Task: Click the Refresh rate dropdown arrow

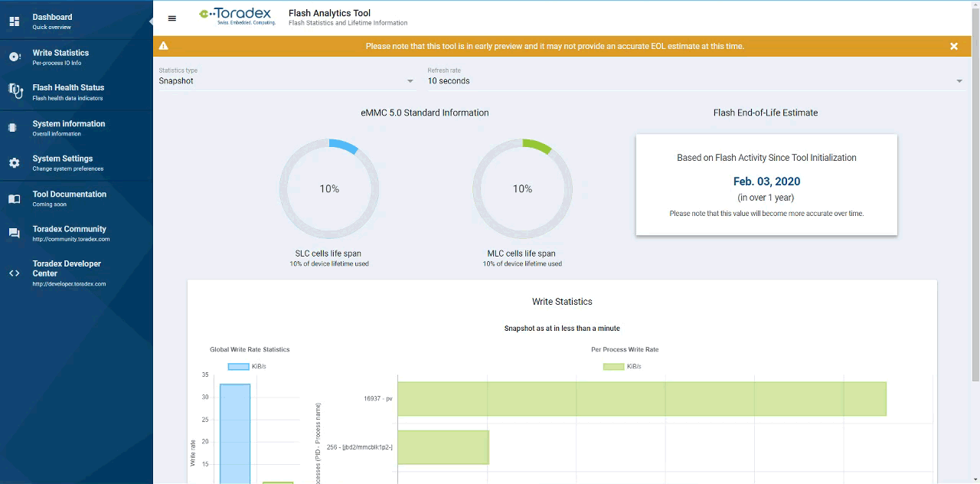Action: 959,81
